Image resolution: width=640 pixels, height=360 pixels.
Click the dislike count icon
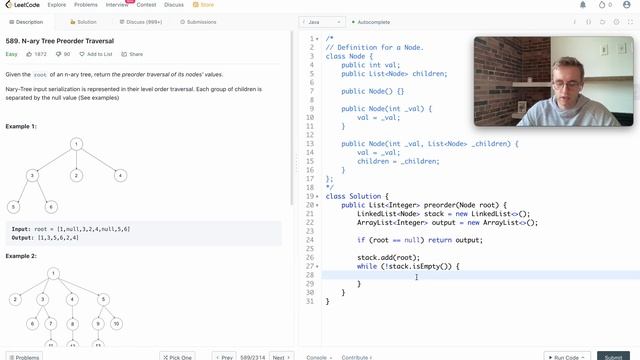tap(58, 54)
